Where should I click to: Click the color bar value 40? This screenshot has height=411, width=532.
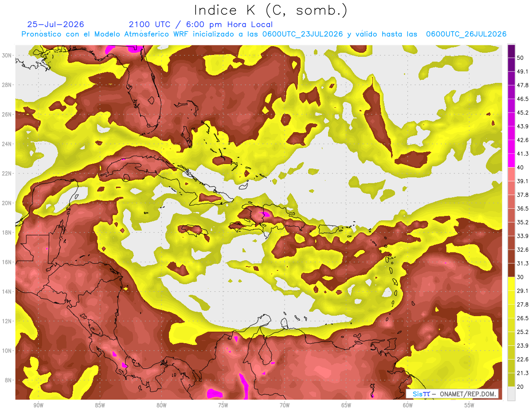520,167
